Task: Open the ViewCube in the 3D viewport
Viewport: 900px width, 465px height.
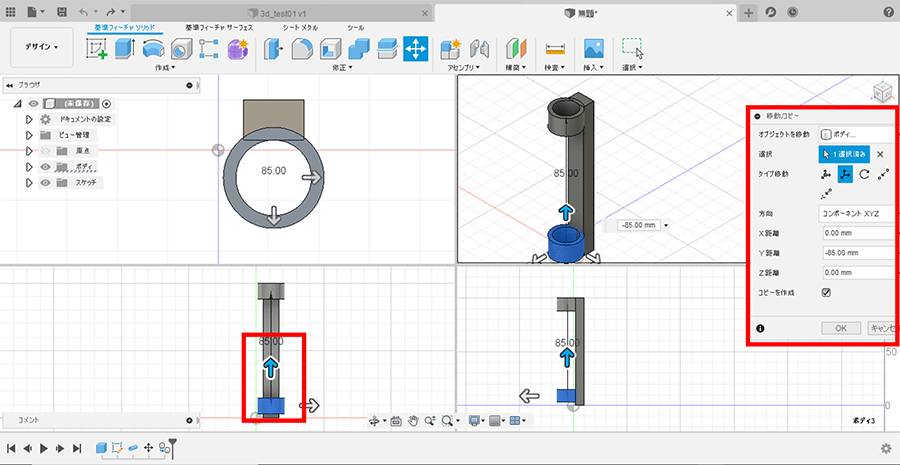Action: click(x=880, y=93)
